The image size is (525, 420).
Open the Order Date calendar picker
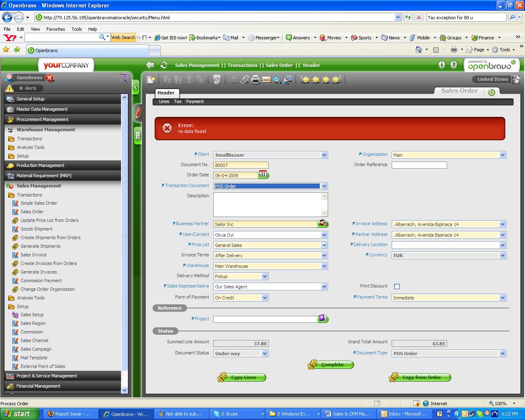point(263,175)
